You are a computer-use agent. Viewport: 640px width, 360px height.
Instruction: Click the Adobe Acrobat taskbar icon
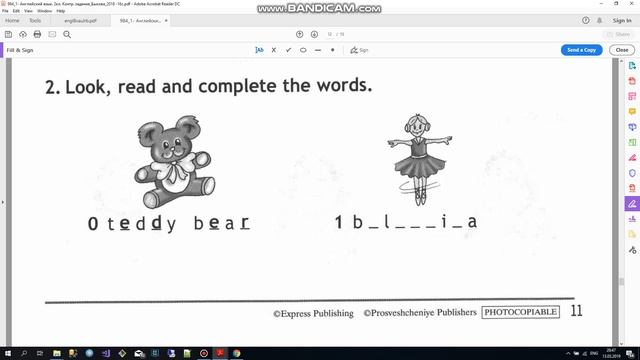[220, 353]
